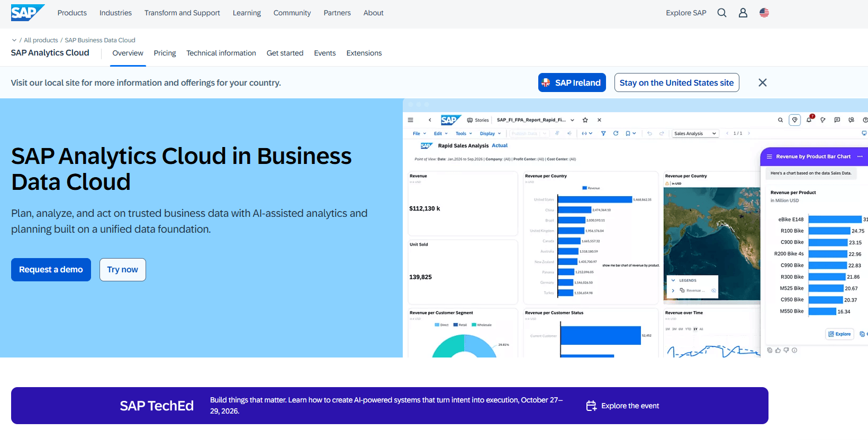Click the thumbs-up feedback icon

[778, 350]
